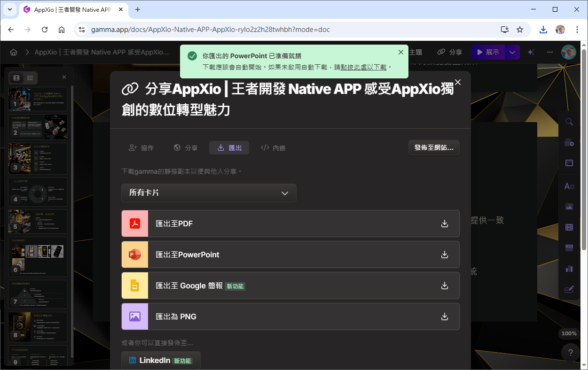The height and width of the screenshot is (370, 588).
Task: Open the charts bar graph icon
Action: 569,269
